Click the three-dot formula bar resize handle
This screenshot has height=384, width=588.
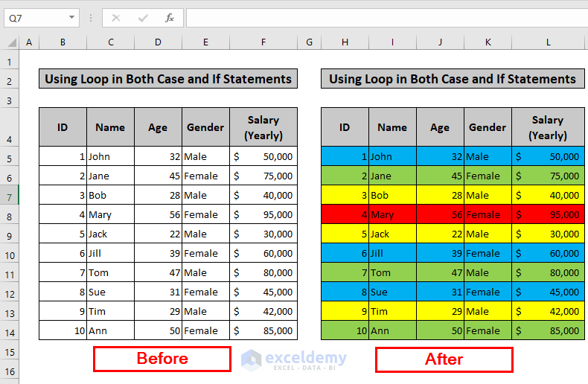[x=91, y=18]
